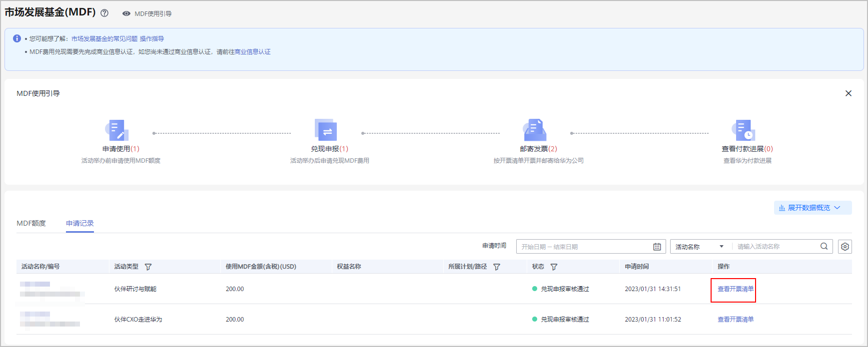This screenshot has height=347, width=868.
Task: Open the 活动名称 search type dropdown
Action: [699, 247]
